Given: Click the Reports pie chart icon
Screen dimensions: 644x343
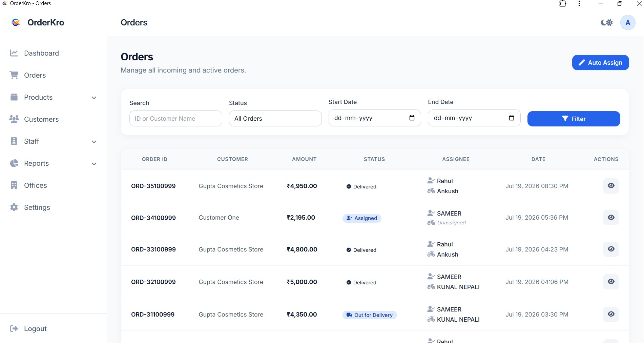Looking at the screenshot, I should pos(14,163).
